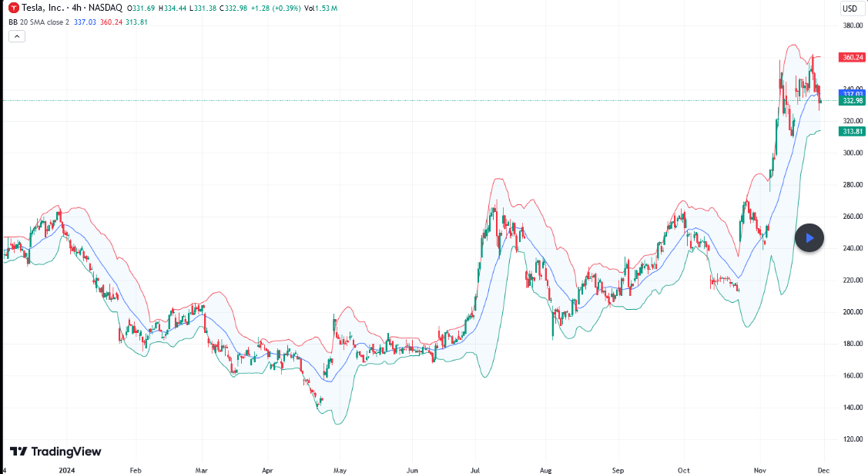Screen dimensions: 868x474
Task: Click the 2024 label on the time axis
Action: click(x=66, y=470)
